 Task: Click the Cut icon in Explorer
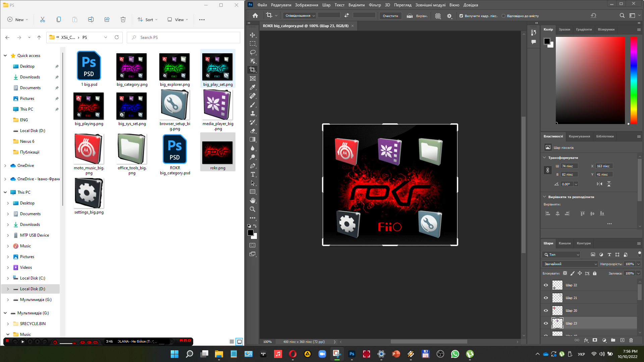click(43, 19)
